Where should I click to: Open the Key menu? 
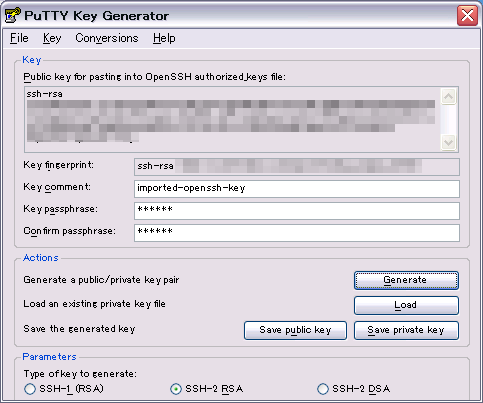pos(52,38)
